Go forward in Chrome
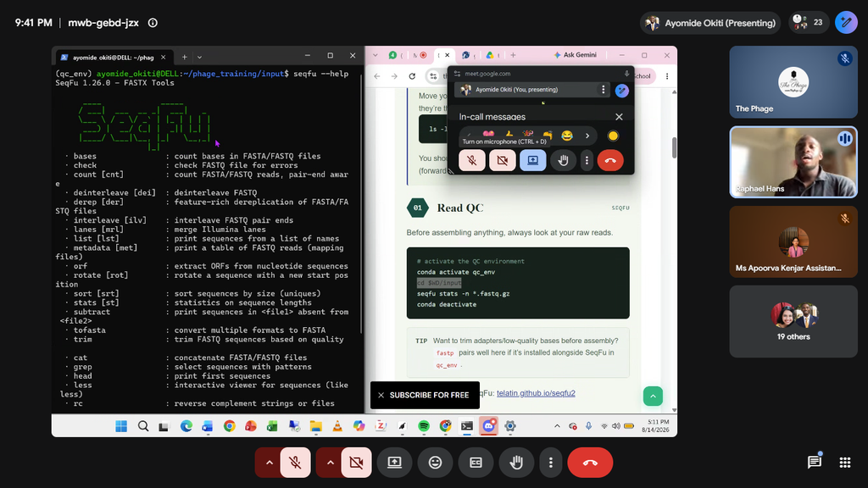This screenshot has width=868, height=488. point(394,76)
